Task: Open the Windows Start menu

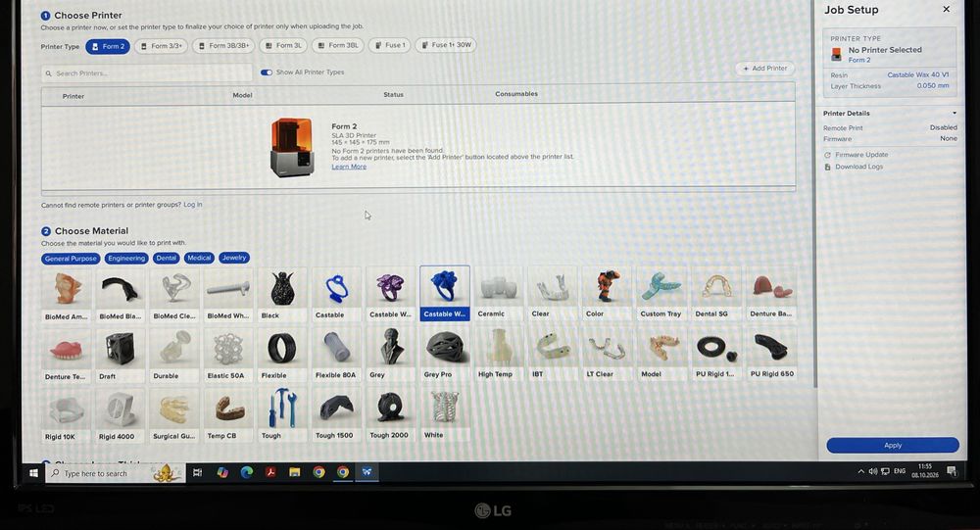Action: pyautogui.click(x=33, y=473)
